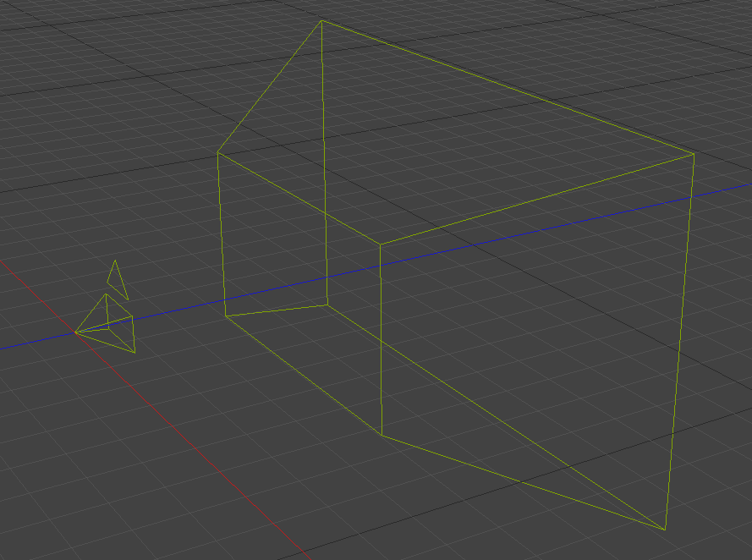Click the camera's up-direction triangle marker
Image resolution: width=752 pixels, height=560 pixels.
(118, 280)
